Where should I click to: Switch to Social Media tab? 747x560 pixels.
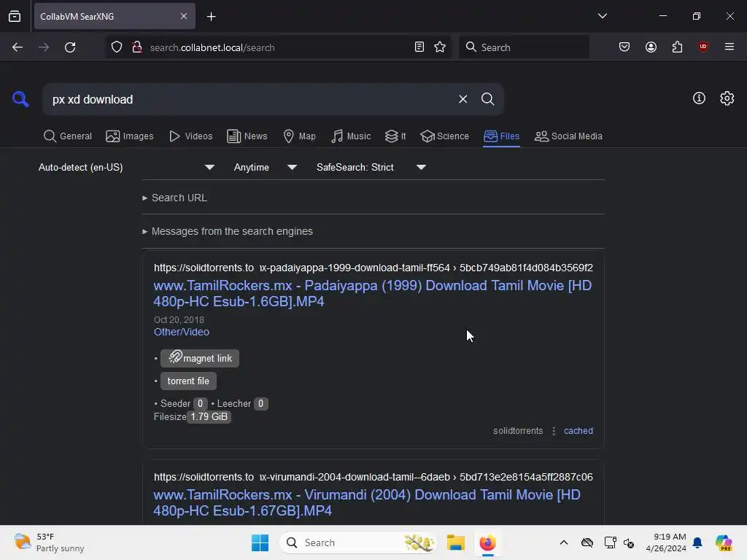coord(568,136)
